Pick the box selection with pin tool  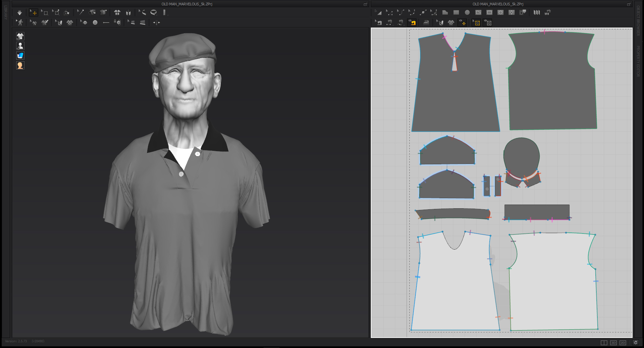point(56,13)
